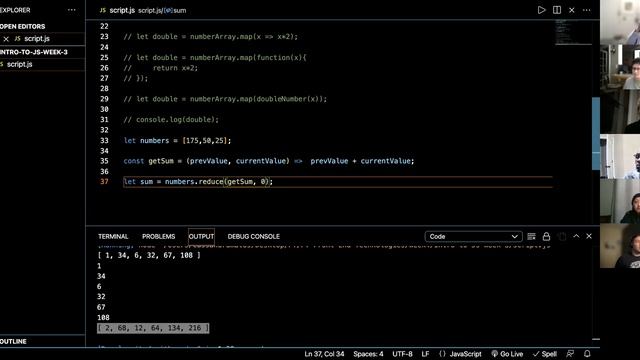Image resolution: width=640 pixels, height=360 pixels.
Task: Change encoding via UTF-8 status item
Action: click(x=402, y=354)
